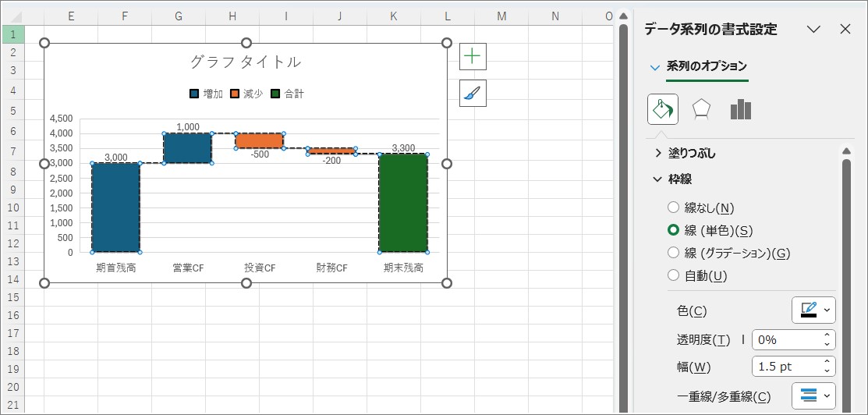
Task: Click the 期首残高 axis label
Action: pos(115,268)
